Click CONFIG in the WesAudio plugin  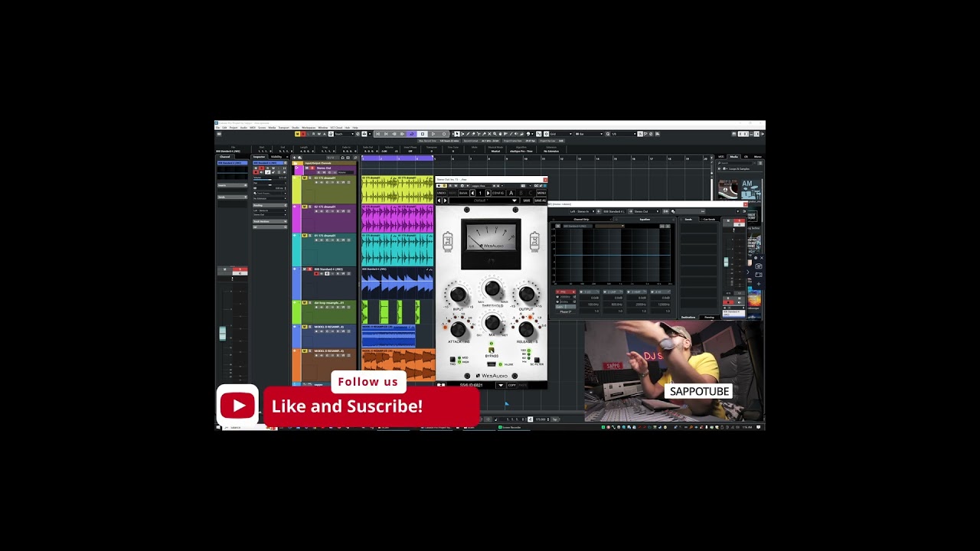pos(498,193)
